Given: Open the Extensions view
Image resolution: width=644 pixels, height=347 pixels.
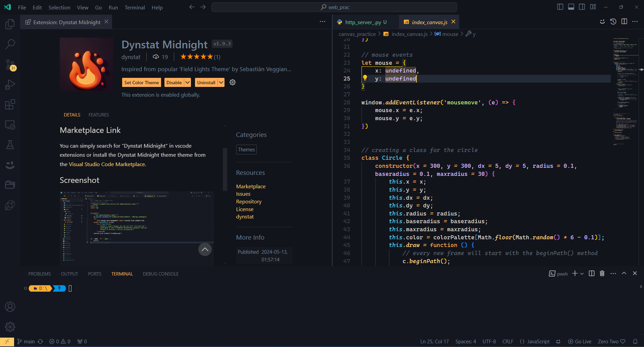Looking at the screenshot, I should [10, 104].
